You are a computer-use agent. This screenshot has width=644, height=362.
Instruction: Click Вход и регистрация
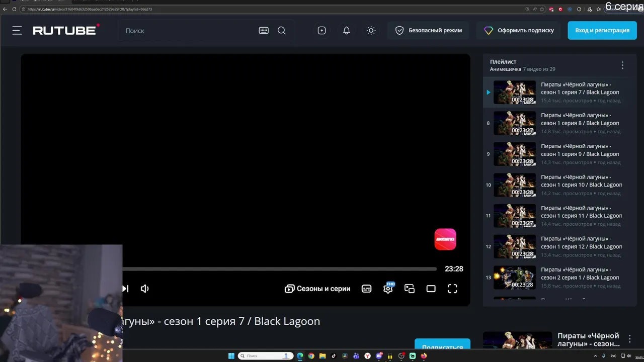pos(602,31)
